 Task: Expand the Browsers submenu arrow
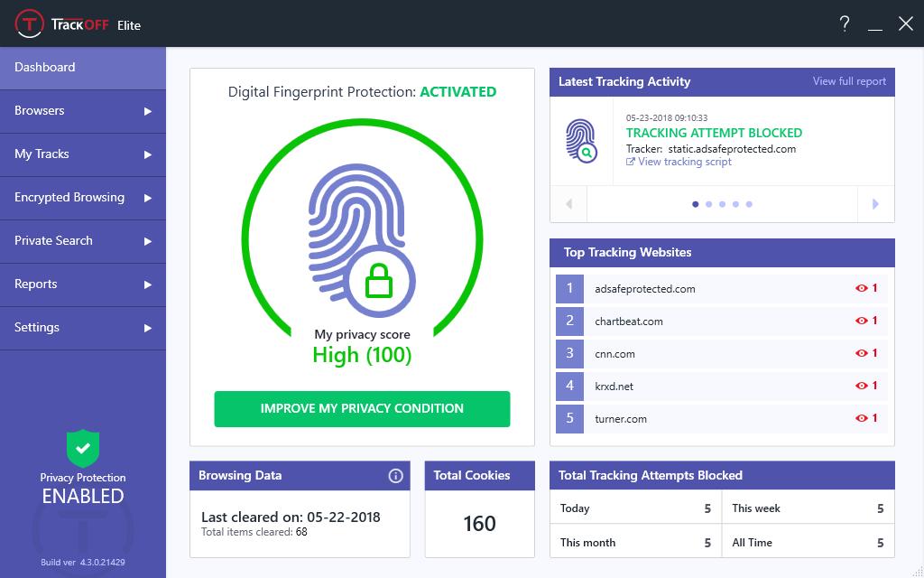click(x=148, y=111)
